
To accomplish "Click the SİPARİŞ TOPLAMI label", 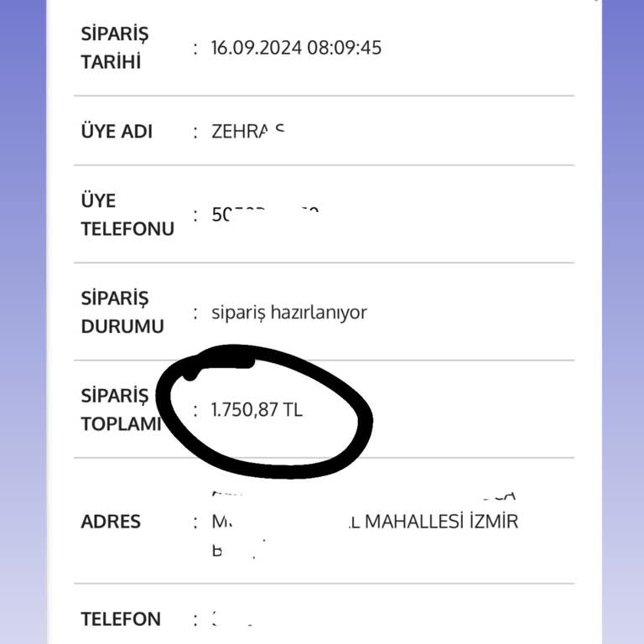I will (121, 410).
